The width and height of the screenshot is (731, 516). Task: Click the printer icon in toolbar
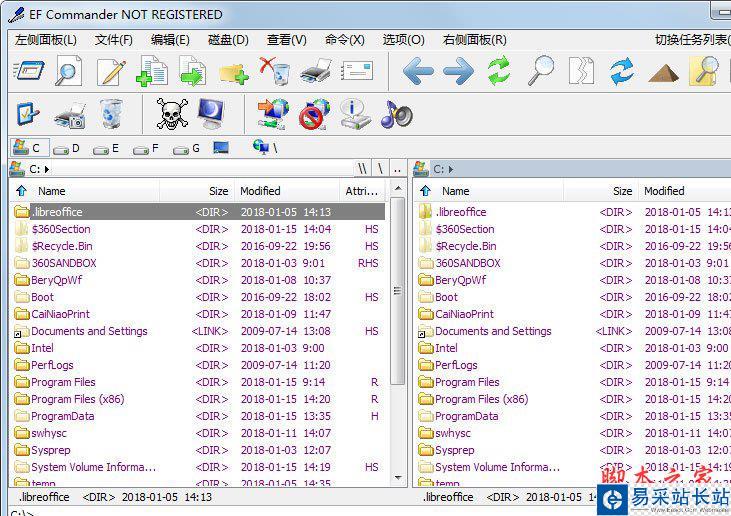pyautogui.click(x=316, y=71)
